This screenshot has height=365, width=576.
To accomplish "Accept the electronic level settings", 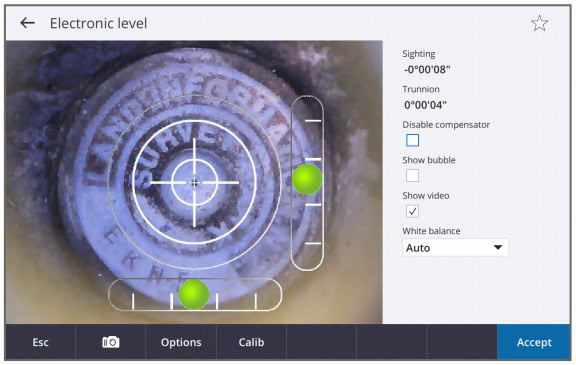I will [x=534, y=342].
